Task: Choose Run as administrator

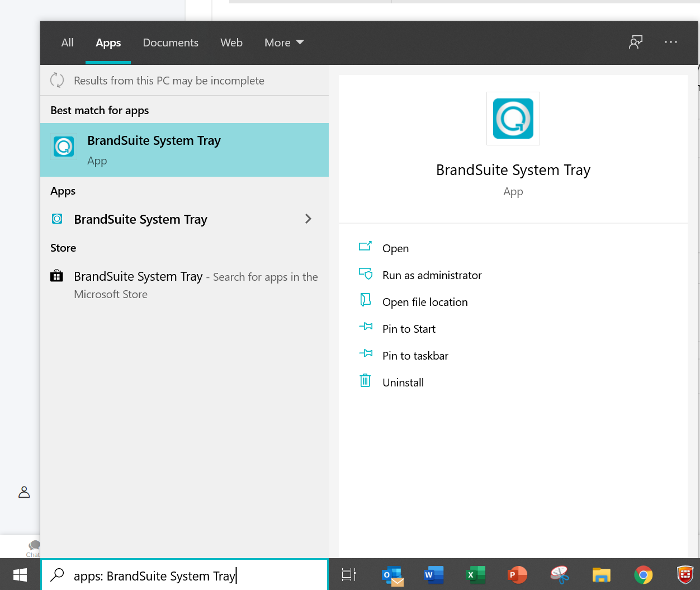Action: (x=432, y=275)
